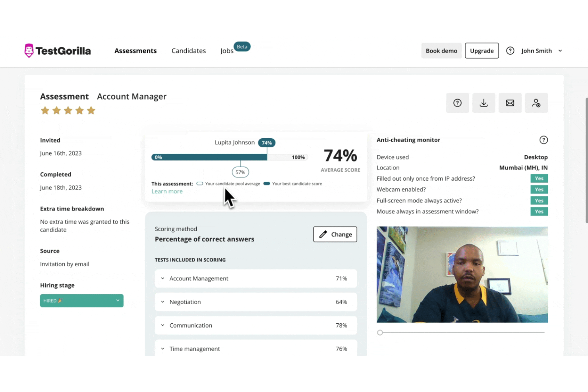Screen dimensions: 588x392
Task: Click the user-remove icon button
Action: (x=536, y=103)
